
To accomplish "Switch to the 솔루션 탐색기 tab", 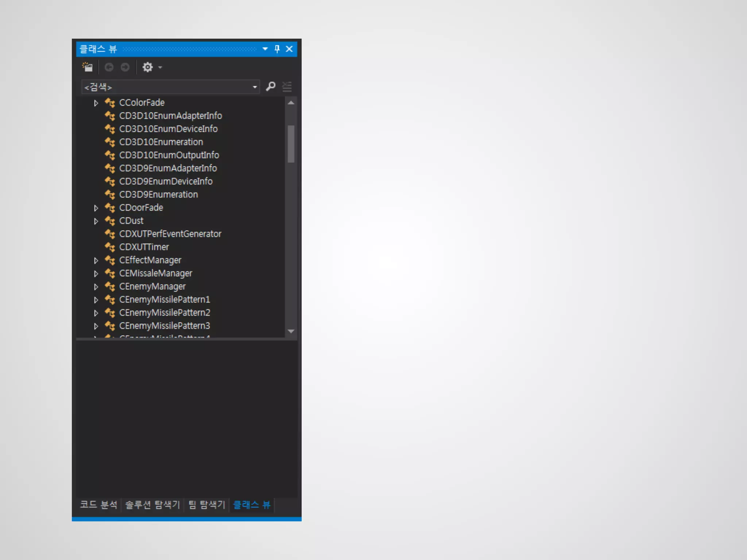I will (152, 505).
